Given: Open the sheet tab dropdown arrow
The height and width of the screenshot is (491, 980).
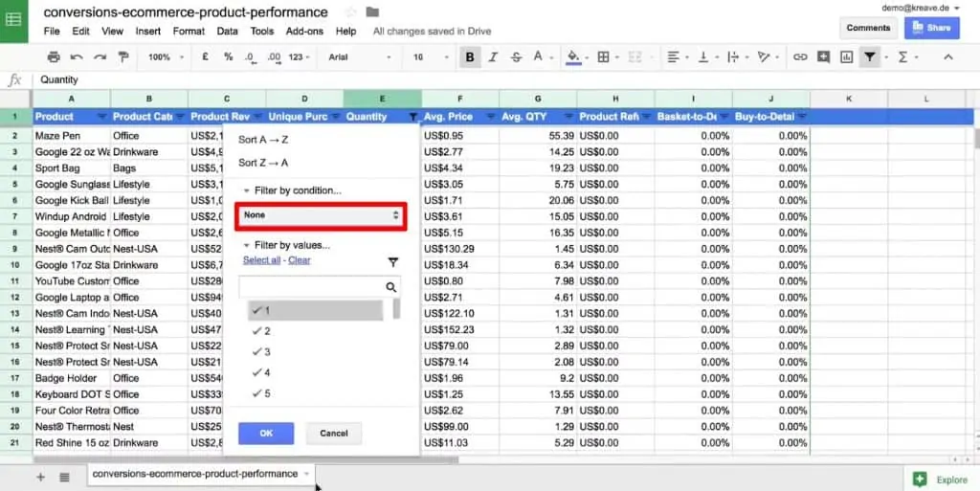Looking at the screenshot, I should coord(306,474).
